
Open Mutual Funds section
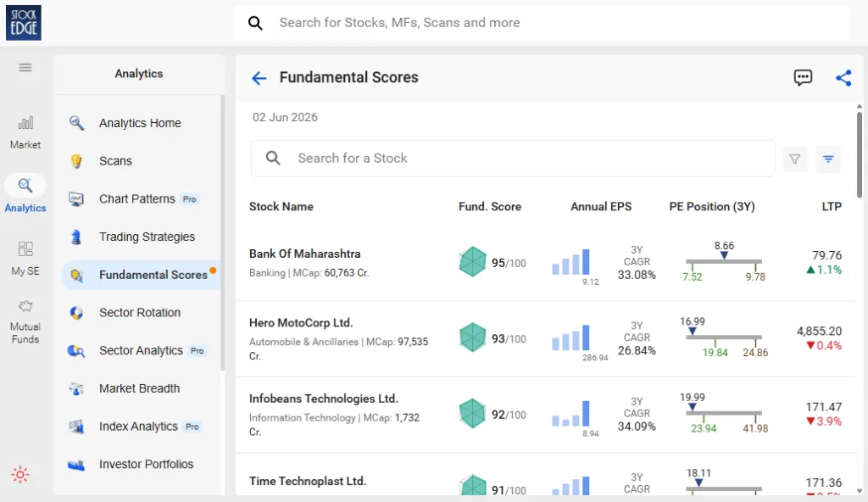coord(25,322)
